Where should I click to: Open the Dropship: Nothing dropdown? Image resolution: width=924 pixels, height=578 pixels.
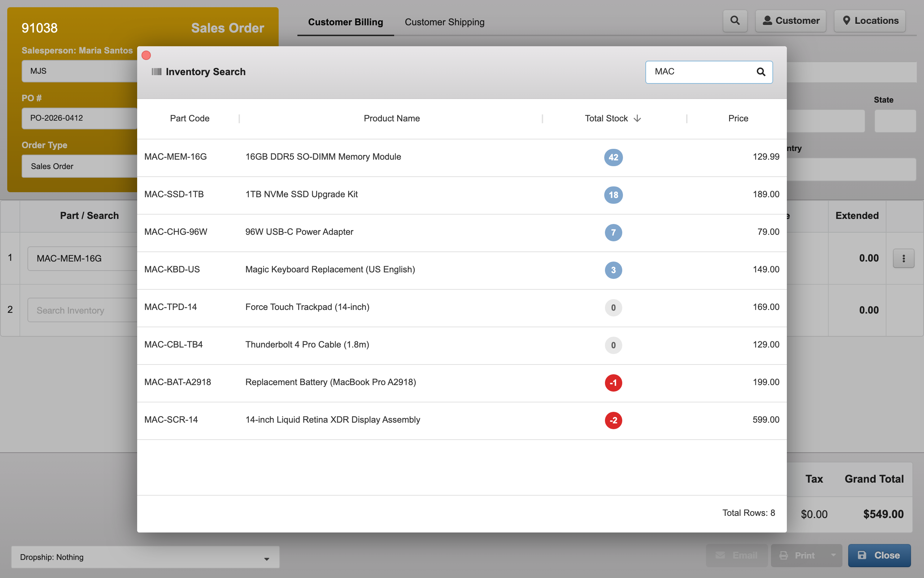coord(145,557)
